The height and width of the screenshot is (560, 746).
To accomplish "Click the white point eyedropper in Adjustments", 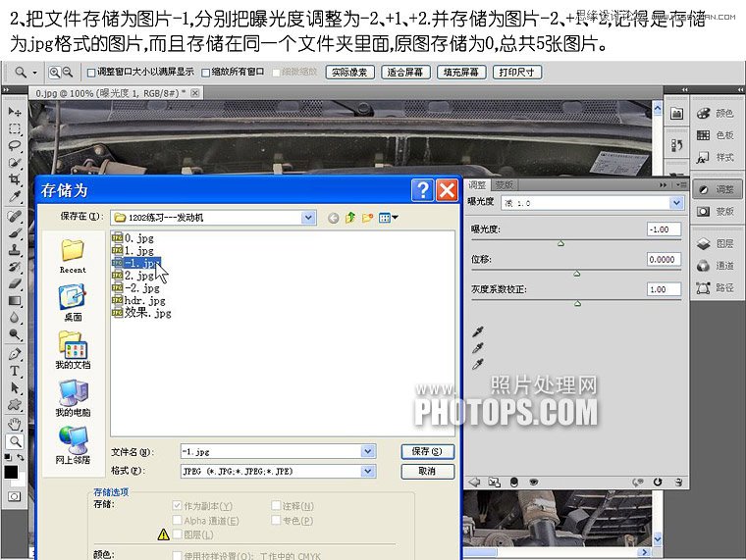I will (x=478, y=364).
